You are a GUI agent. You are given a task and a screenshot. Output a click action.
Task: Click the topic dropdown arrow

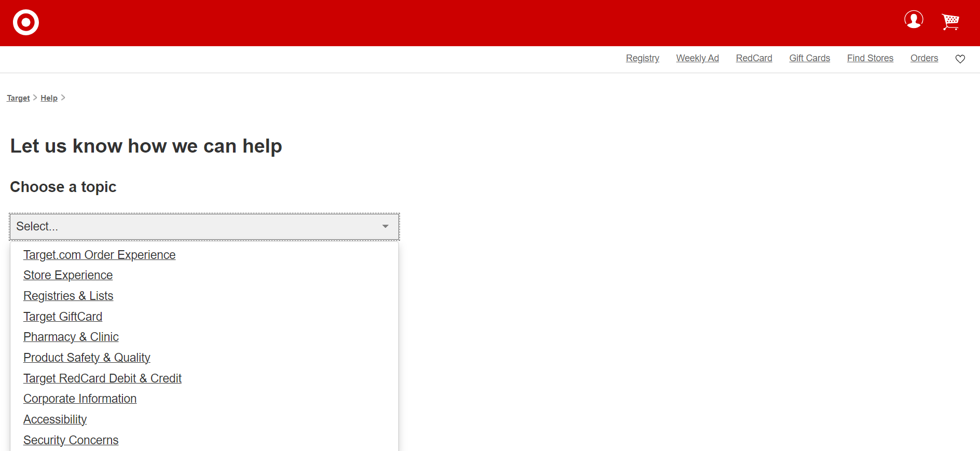[385, 226]
